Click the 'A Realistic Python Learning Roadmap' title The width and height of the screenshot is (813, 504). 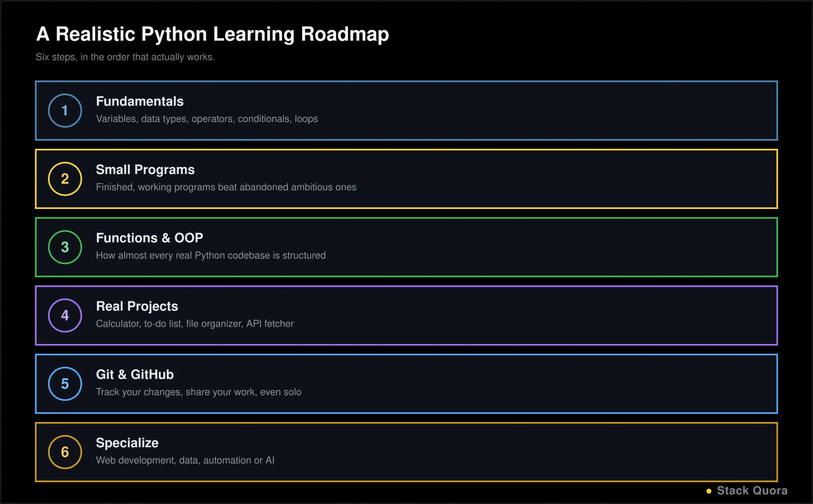[x=212, y=34]
